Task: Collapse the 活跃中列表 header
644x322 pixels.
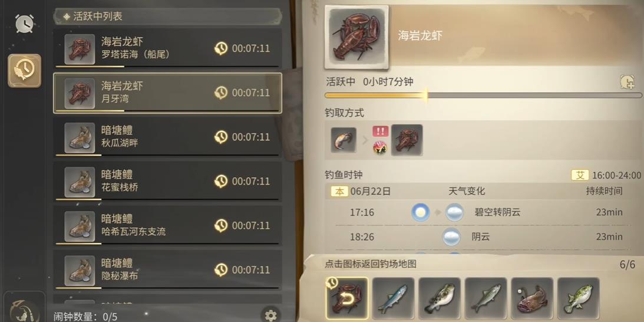Action: [167, 17]
